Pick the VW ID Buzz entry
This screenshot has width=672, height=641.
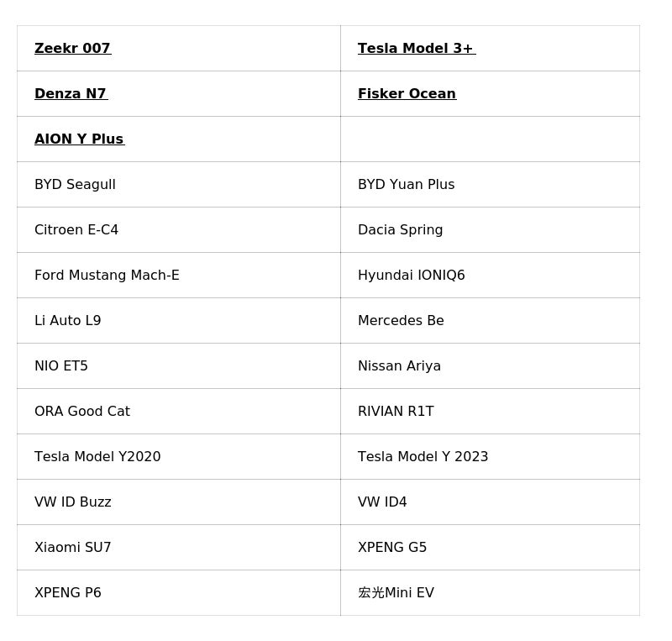coord(73,502)
